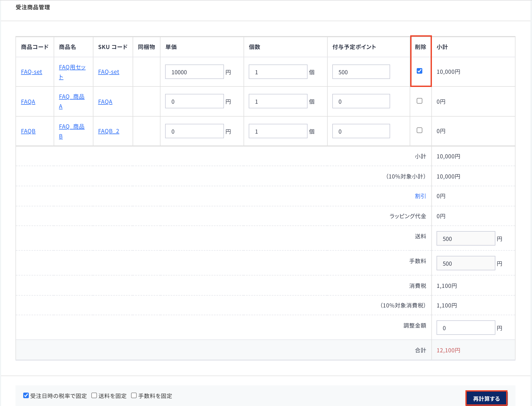Open the FAQA SKU code link
This screenshot has width=532, height=406.
[x=105, y=102]
